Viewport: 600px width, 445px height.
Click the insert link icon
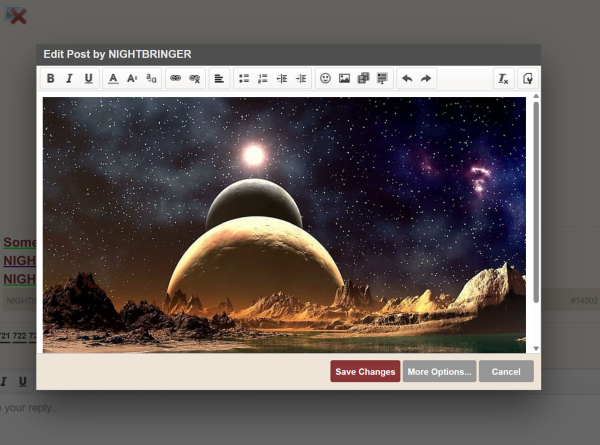click(176, 79)
